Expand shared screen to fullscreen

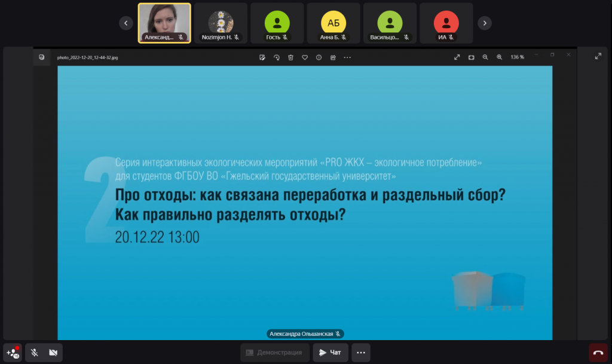pyautogui.click(x=598, y=56)
